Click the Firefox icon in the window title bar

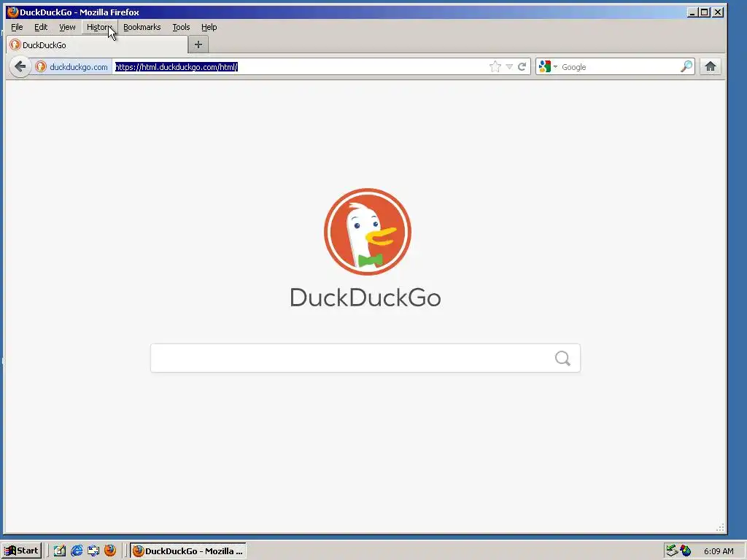(12, 12)
